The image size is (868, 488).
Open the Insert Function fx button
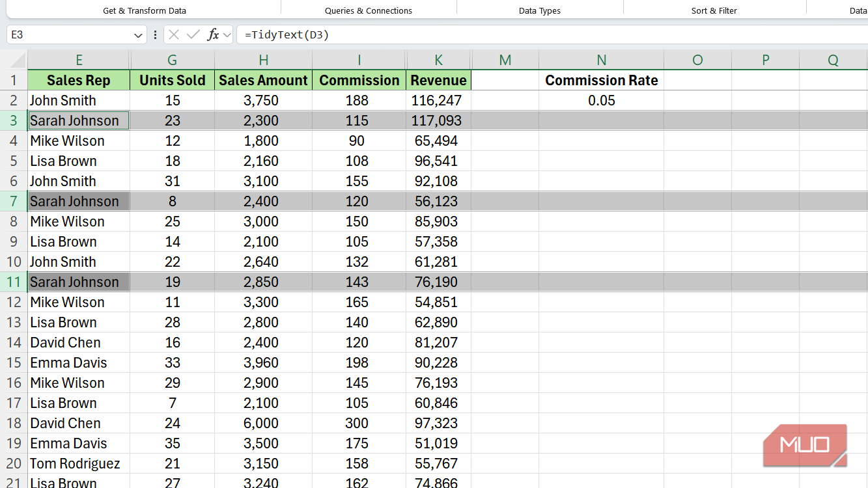[213, 34]
